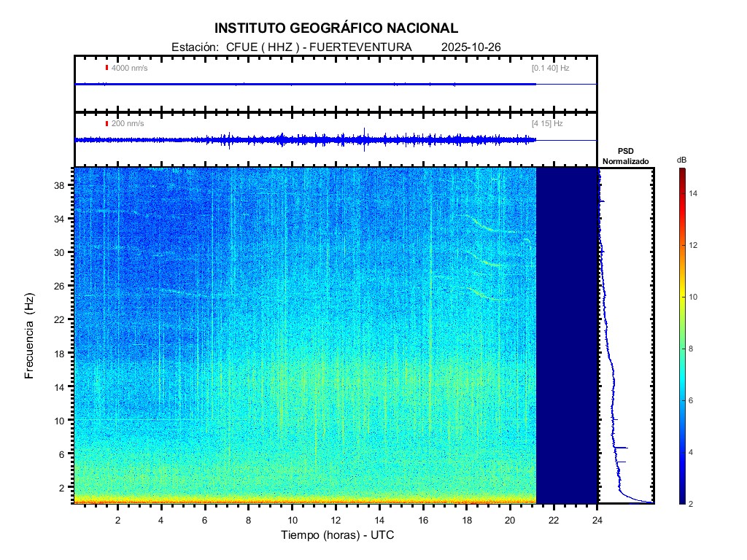Click the dark red top of the colorbar
This screenshot has width=747, height=560.
681,171
